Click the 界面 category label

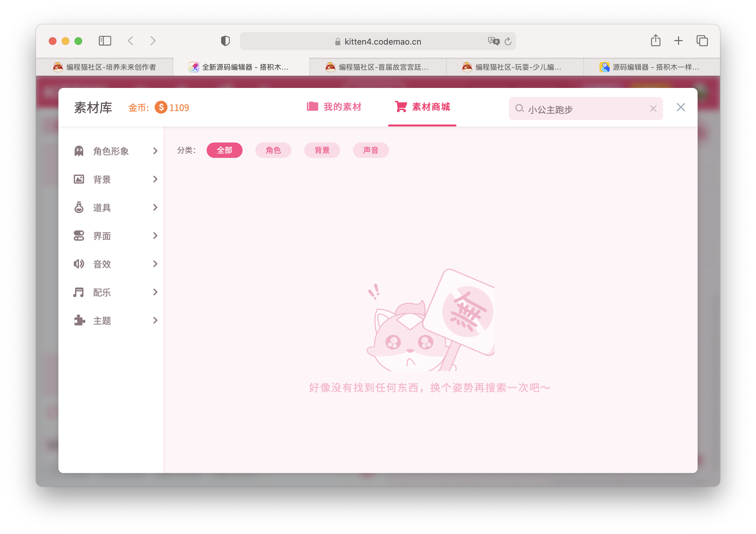pyautogui.click(x=102, y=236)
